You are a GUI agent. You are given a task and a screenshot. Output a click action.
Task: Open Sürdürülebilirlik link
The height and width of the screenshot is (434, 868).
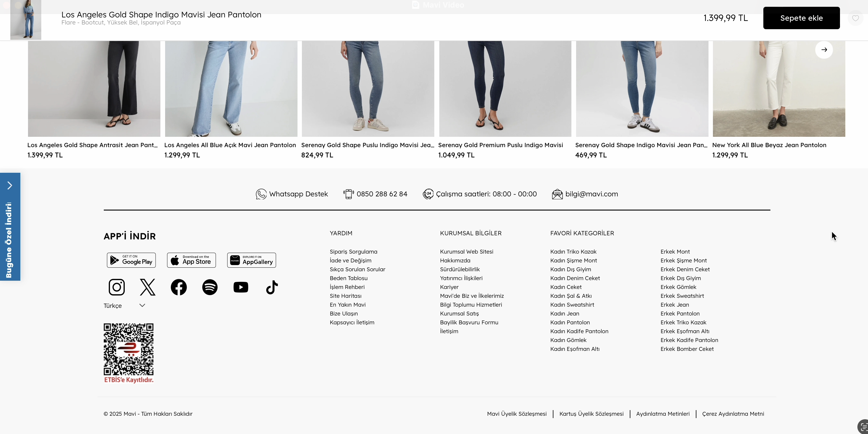pyautogui.click(x=460, y=269)
